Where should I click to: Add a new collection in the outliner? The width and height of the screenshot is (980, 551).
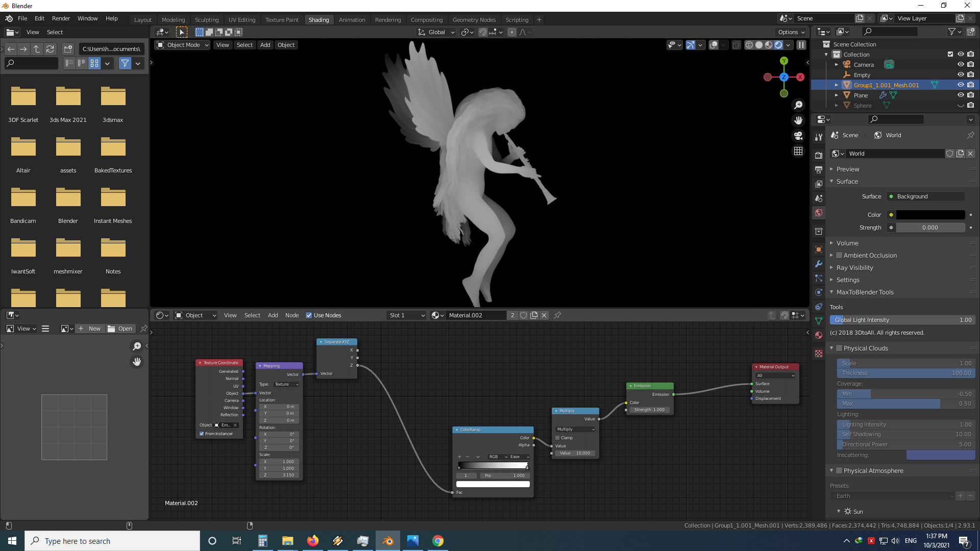pyautogui.click(x=971, y=32)
